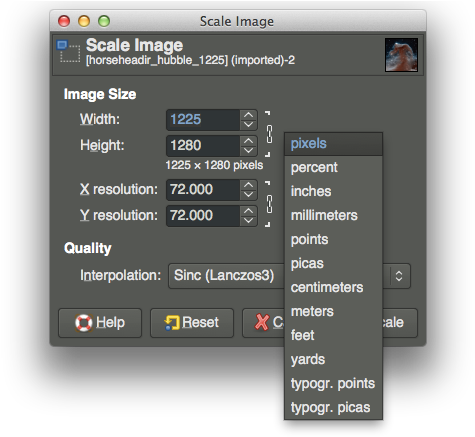Select pixels from the unit list
This screenshot has height=437, width=475.
333,144
